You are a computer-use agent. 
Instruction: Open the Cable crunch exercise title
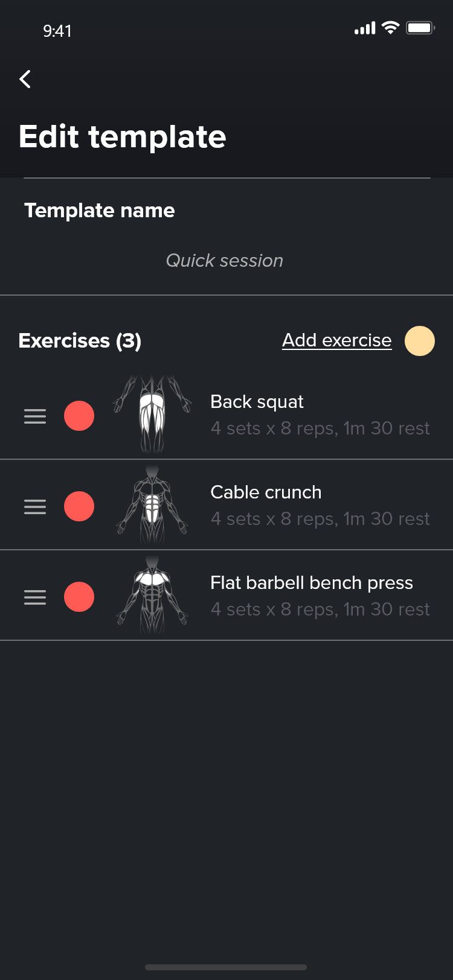pos(266,492)
